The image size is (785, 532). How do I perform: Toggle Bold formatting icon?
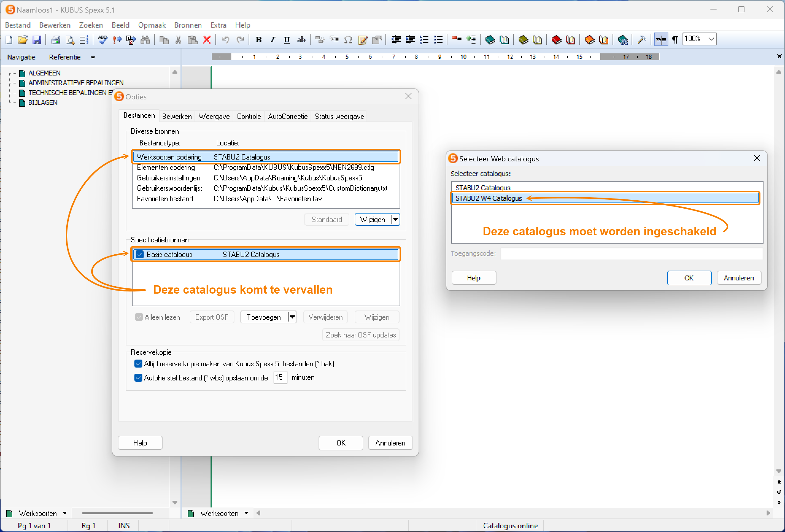pyautogui.click(x=259, y=40)
